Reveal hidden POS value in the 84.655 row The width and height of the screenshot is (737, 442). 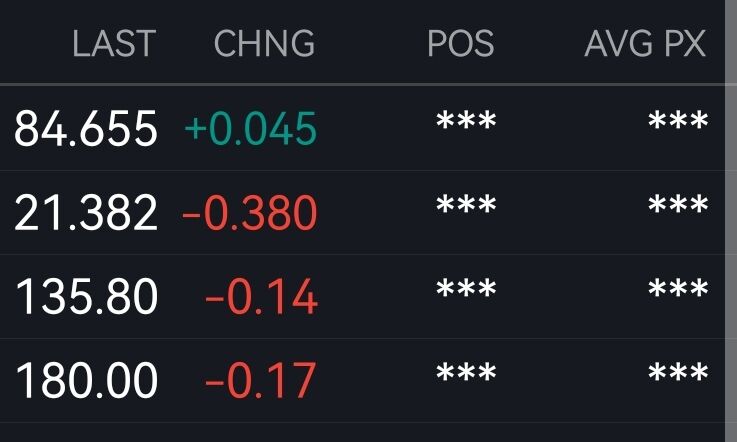[x=466, y=120]
